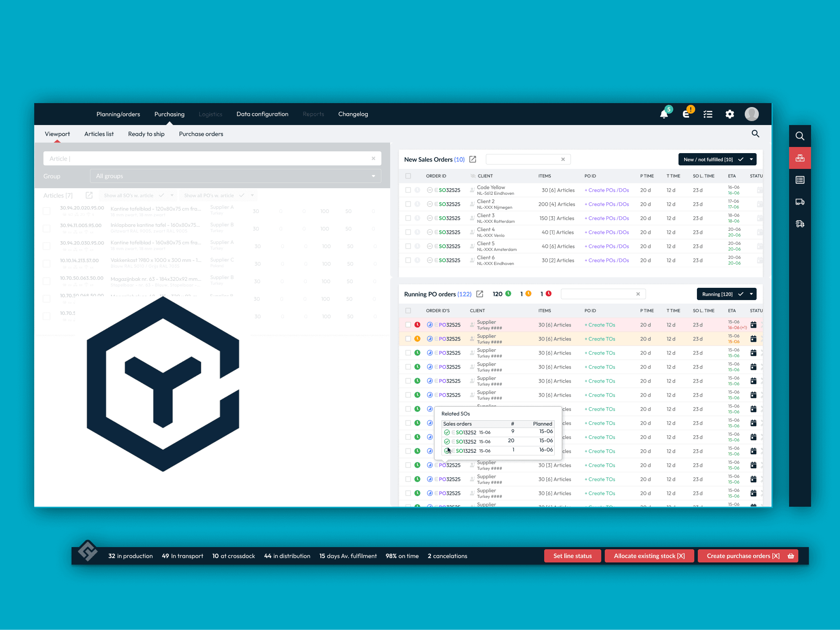Switch to the Purchase orders tab
The width and height of the screenshot is (840, 630).
(201, 134)
